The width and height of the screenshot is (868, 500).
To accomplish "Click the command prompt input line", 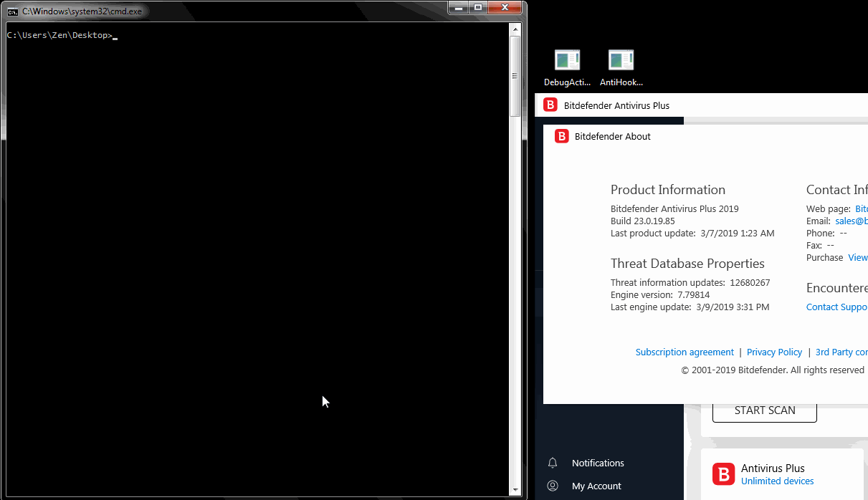I will [62, 35].
